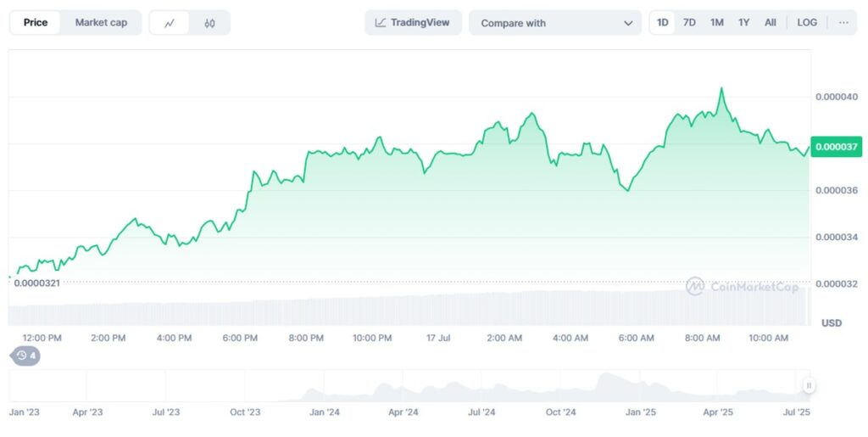
Task: Click Apr '24 on the overview timeline
Action: 403,412
